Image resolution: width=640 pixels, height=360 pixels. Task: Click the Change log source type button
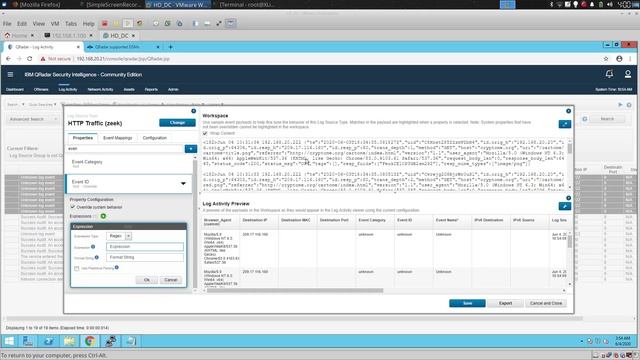point(177,122)
